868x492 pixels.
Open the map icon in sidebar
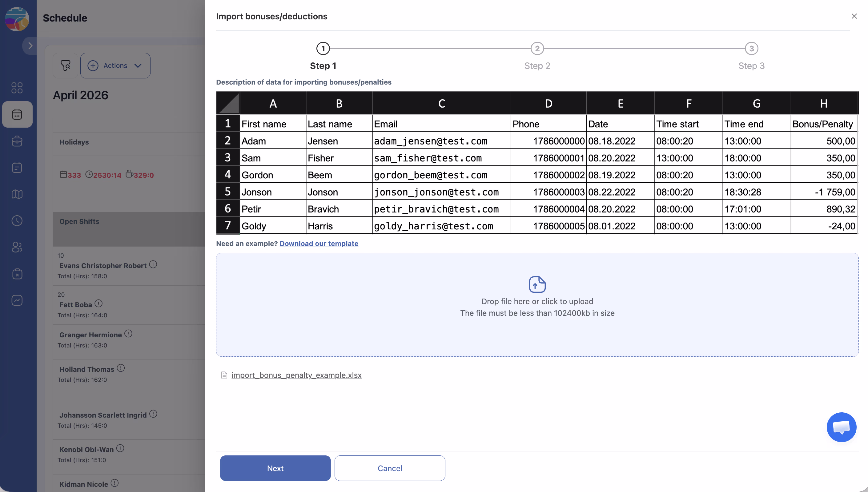17,194
